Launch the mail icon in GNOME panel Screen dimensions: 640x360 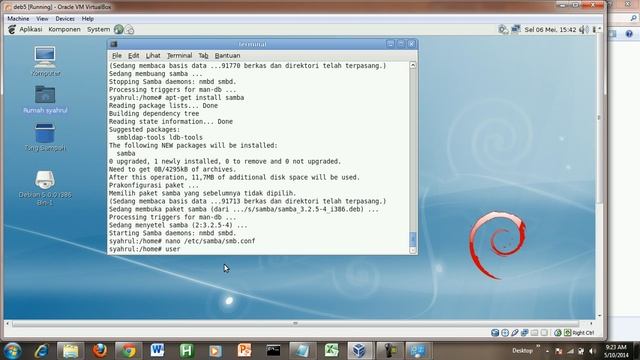[x=129, y=29]
